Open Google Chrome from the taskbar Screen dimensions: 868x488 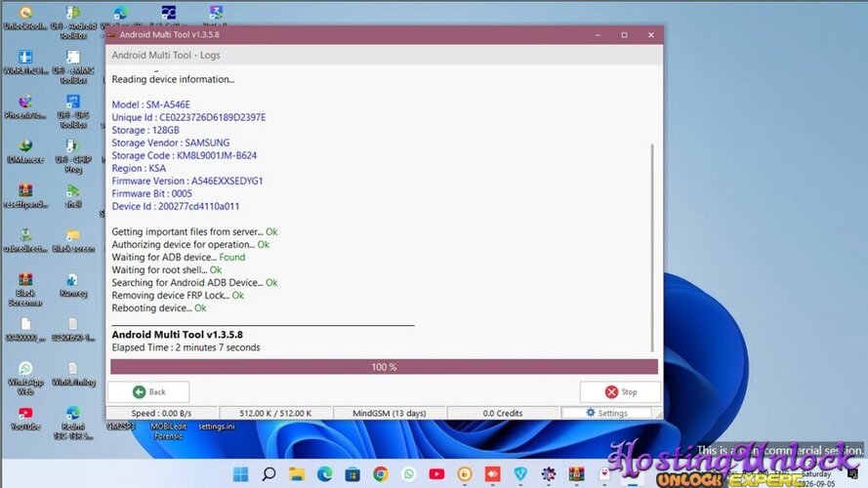[381, 474]
